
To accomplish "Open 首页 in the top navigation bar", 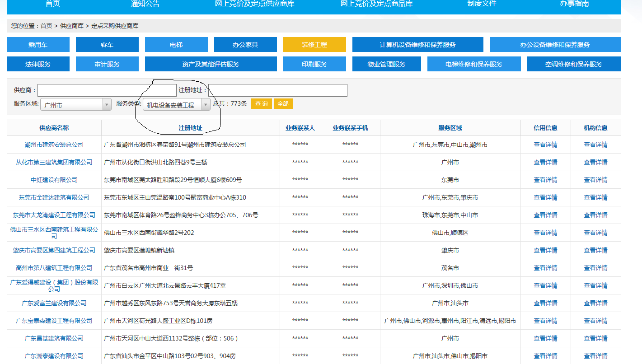I will 51,5.
